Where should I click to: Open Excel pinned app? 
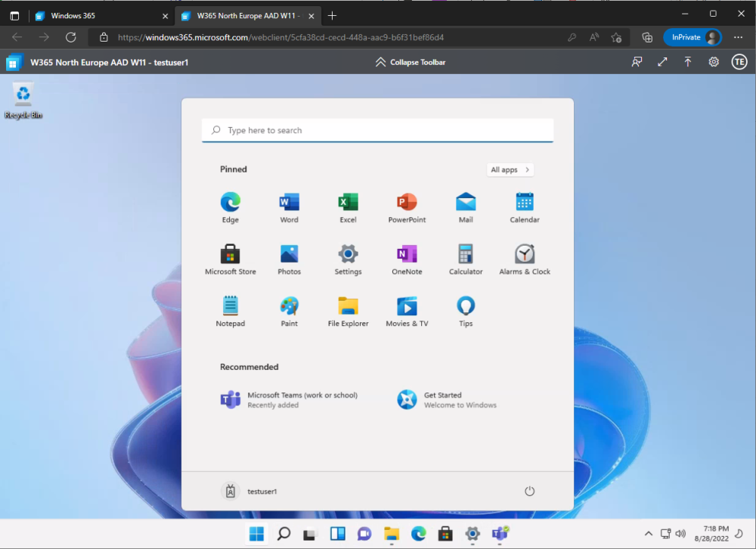click(x=348, y=207)
